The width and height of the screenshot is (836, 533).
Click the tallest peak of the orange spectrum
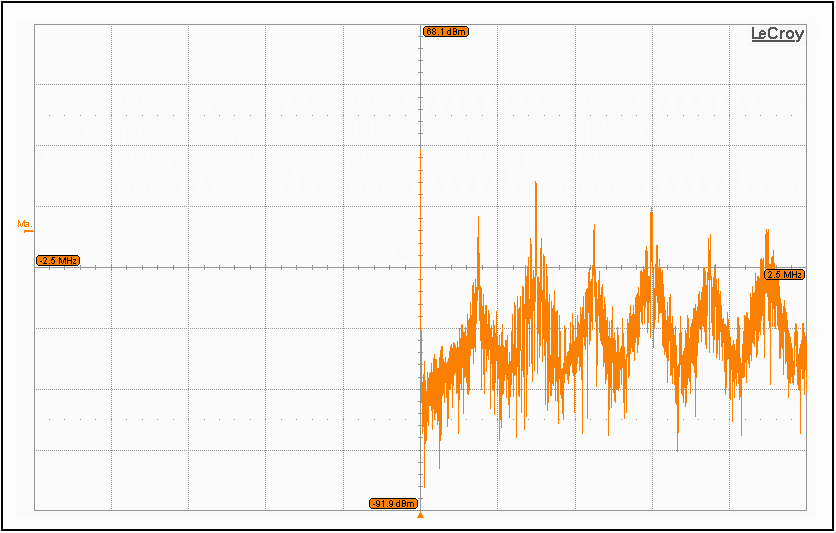click(x=536, y=185)
